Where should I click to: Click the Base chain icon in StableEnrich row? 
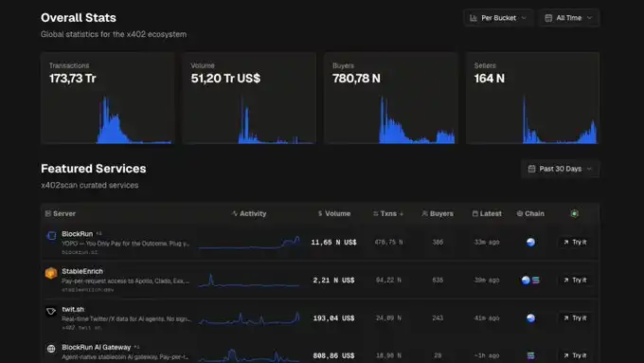click(526, 280)
